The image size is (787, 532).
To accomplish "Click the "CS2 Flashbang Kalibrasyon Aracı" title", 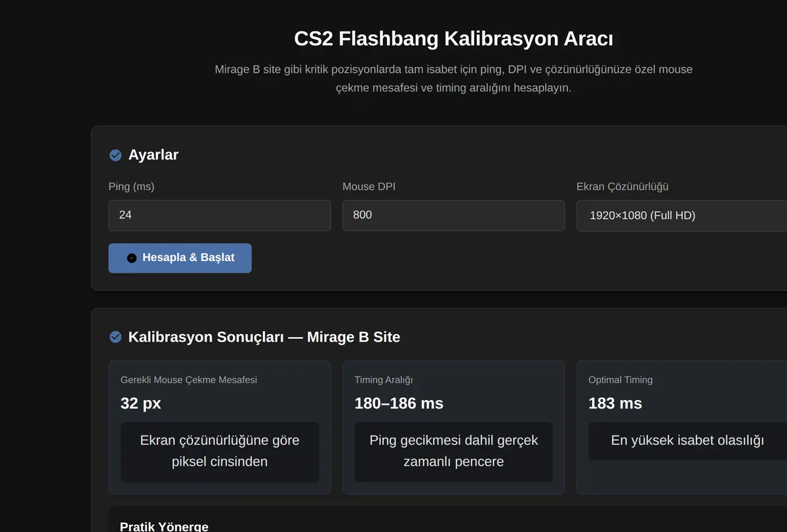I will [454, 39].
